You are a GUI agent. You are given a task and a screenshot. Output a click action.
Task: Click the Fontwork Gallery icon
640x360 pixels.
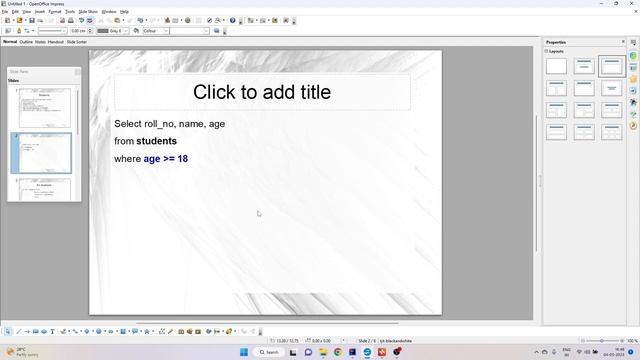[181, 331]
